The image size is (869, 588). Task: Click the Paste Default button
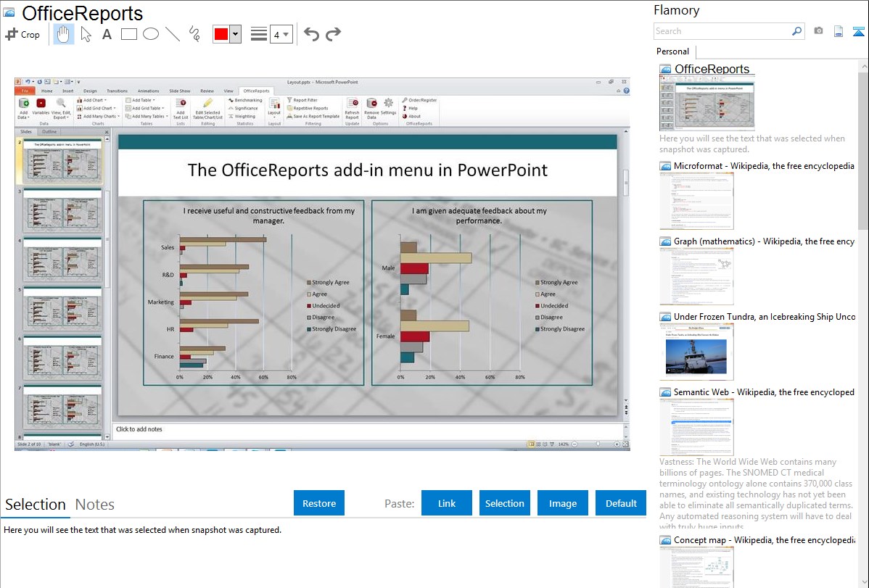[x=621, y=503]
